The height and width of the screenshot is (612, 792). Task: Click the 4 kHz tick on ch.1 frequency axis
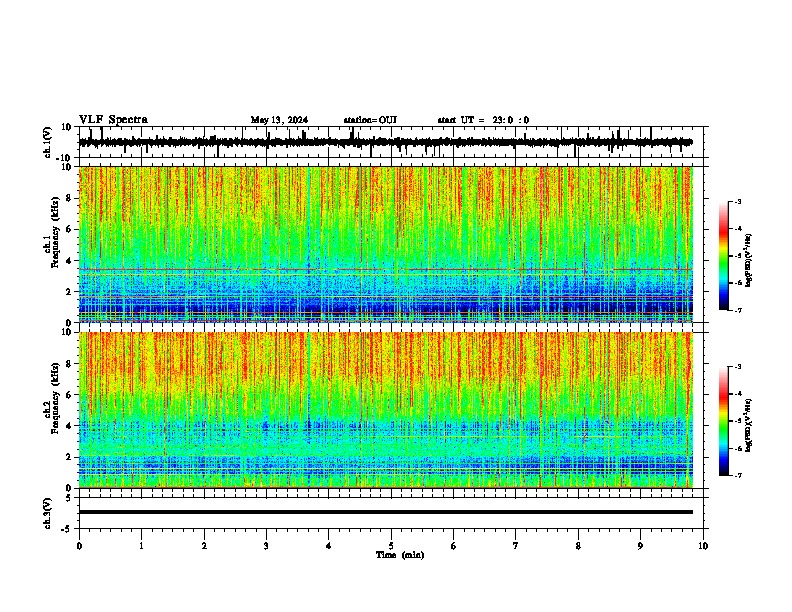69,261
